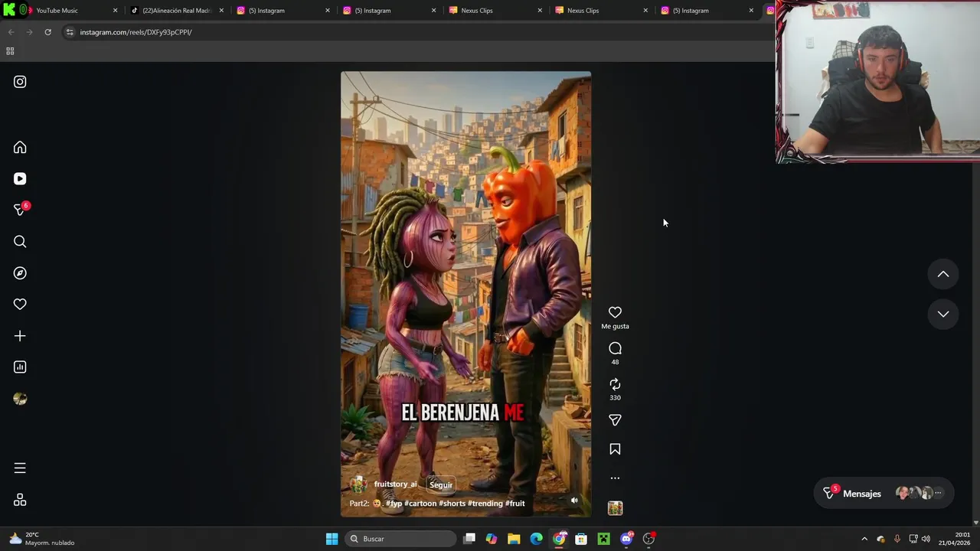Viewport: 980px width, 551px height.
Task: Go to Home in Instagram sidebar
Action: click(20, 148)
